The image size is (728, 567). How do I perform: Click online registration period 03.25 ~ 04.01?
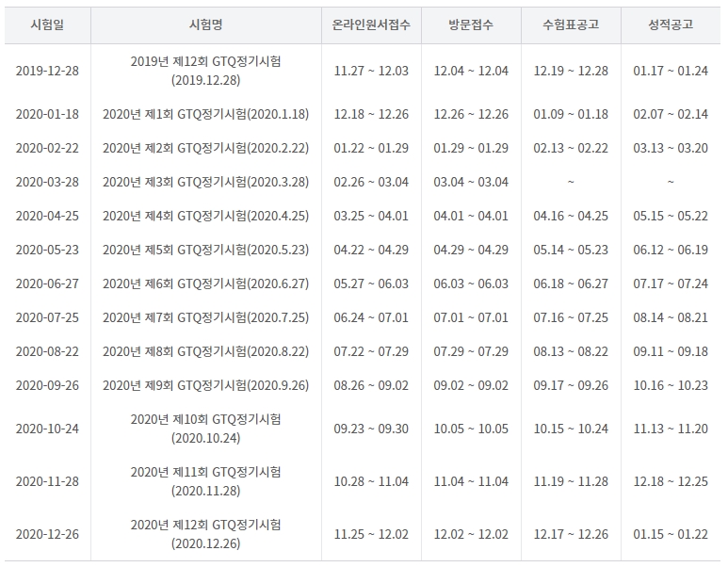[x=371, y=216]
